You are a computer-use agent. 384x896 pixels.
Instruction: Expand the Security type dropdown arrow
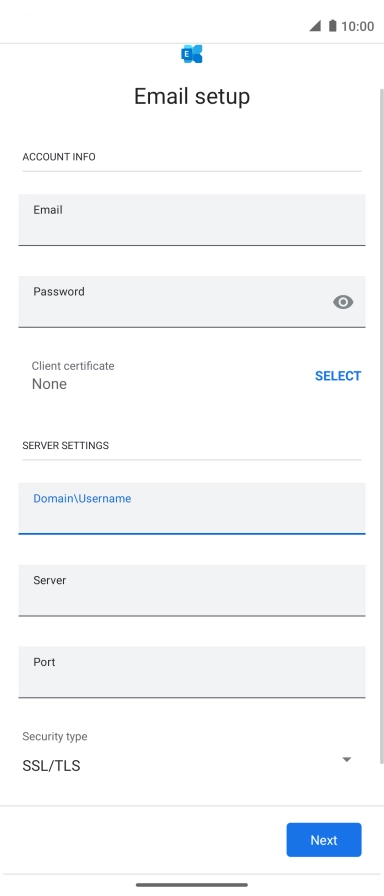click(346, 759)
